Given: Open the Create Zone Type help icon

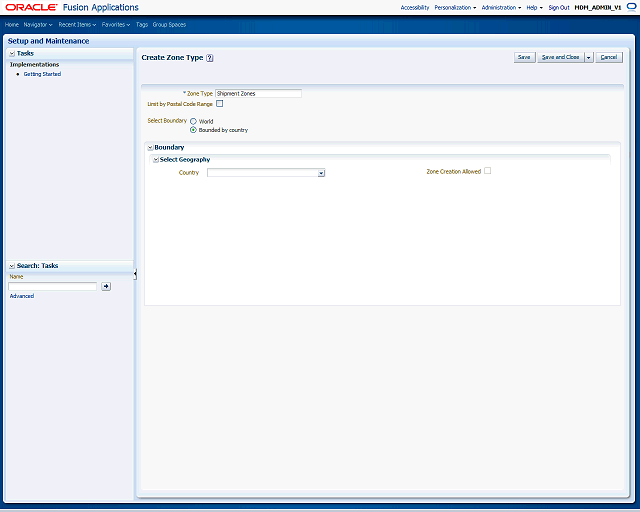Looking at the screenshot, I should point(209,58).
